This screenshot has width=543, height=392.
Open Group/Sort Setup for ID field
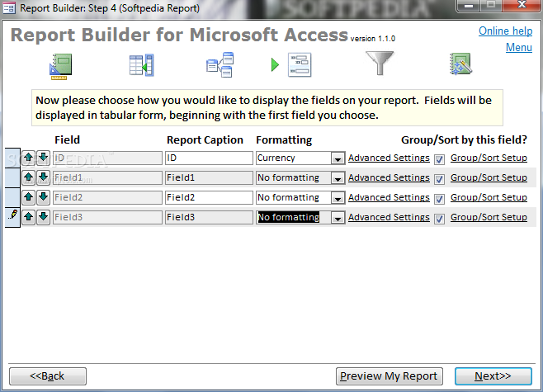point(489,158)
